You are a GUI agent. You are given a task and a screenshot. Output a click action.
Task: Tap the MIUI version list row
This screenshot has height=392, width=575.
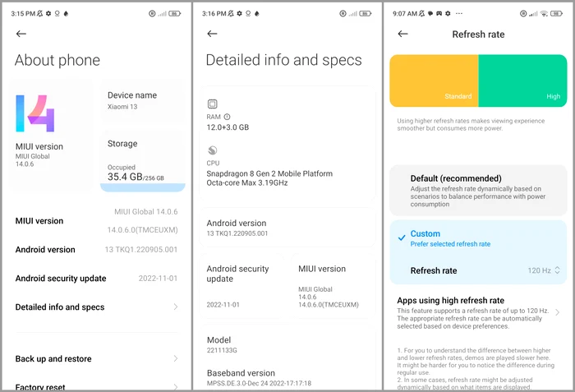click(x=96, y=221)
